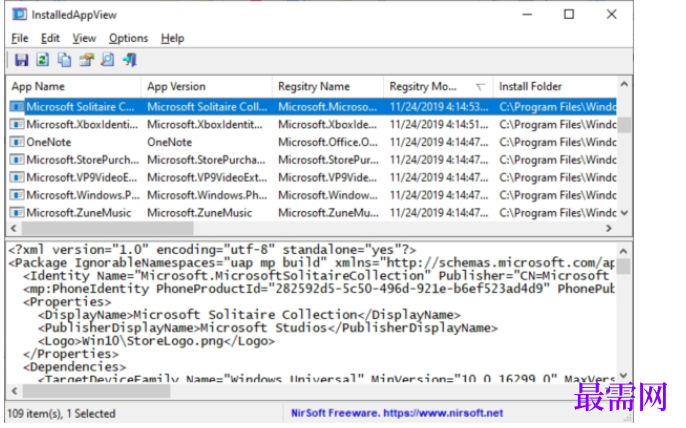Click the OneNote App Version cell
Viewport: 686px width, 428px height.
(x=169, y=142)
